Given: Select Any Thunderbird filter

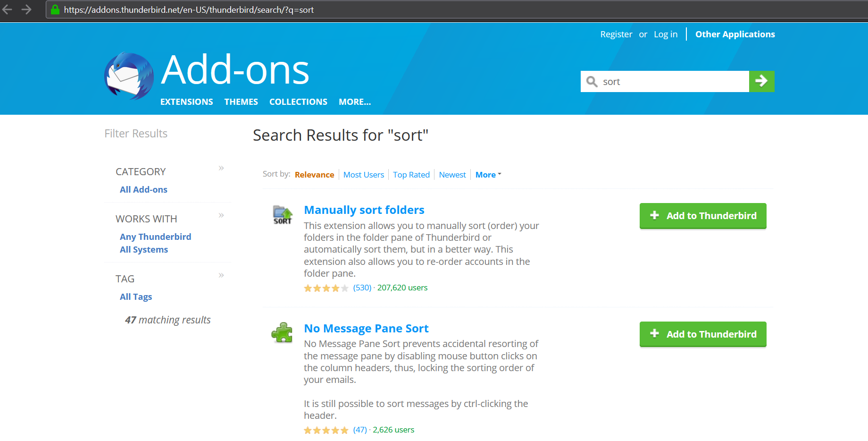Looking at the screenshot, I should [x=156, y=237].
